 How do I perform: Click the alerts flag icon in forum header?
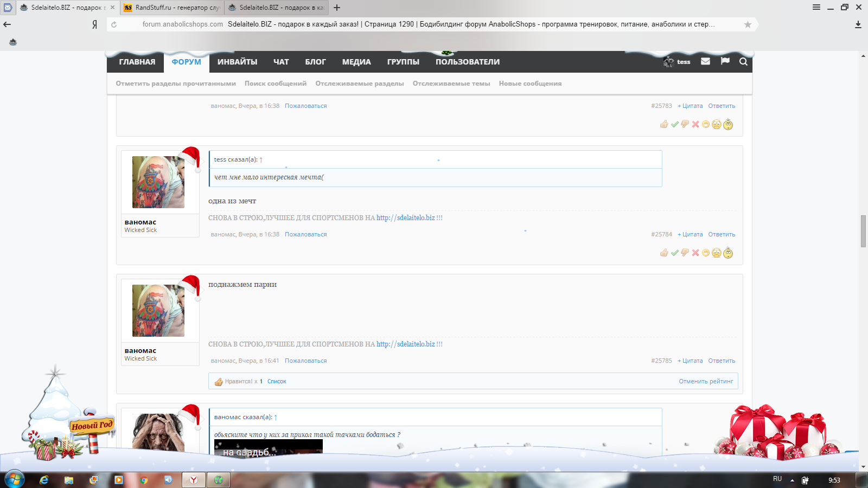point(725,61)
